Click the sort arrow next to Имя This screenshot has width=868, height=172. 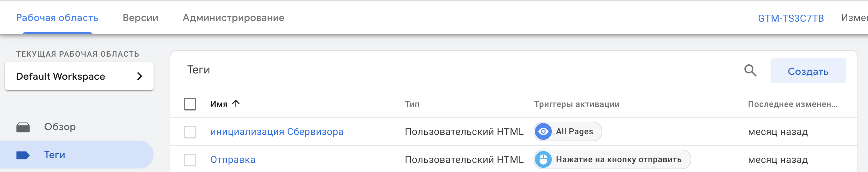coord(236,103)
